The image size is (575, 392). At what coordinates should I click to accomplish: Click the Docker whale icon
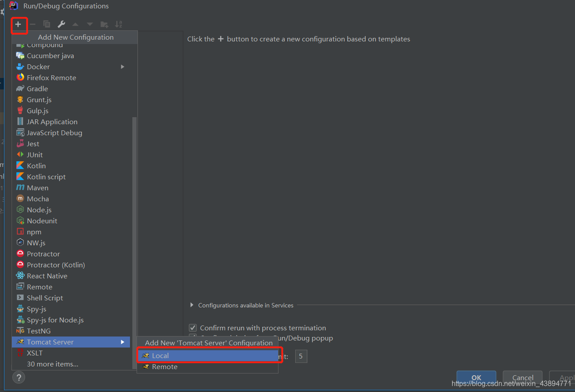point(20,67)
